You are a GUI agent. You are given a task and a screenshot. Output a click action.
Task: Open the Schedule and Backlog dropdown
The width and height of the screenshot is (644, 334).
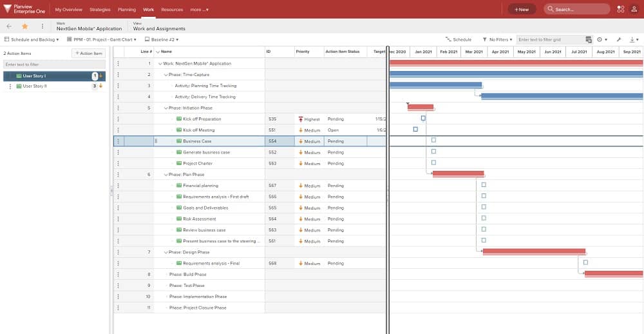(32, 40)
